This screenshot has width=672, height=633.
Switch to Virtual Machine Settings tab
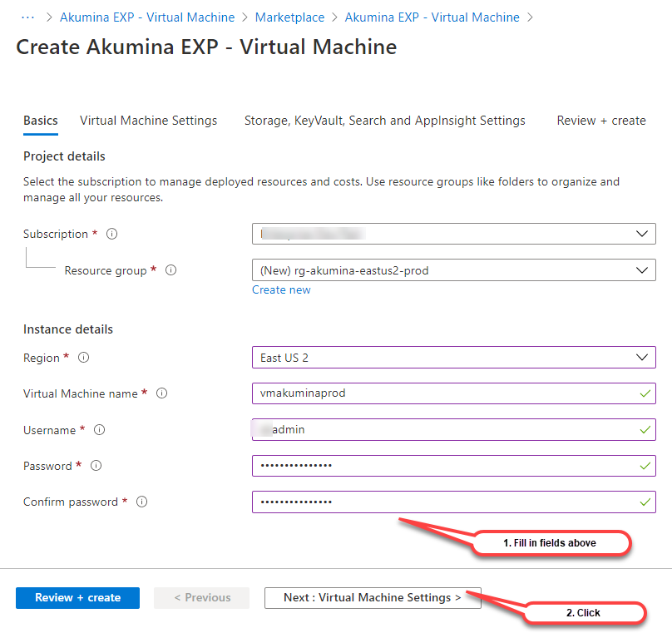click(148, 121)
